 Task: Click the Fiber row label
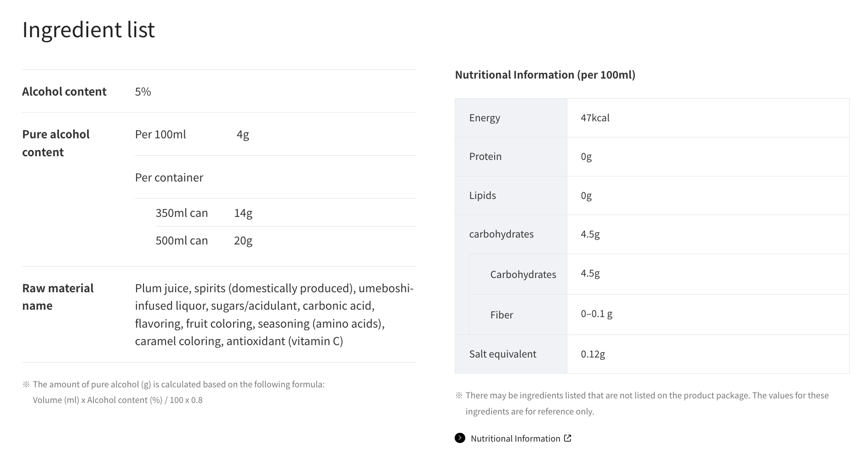pos(502,315)
